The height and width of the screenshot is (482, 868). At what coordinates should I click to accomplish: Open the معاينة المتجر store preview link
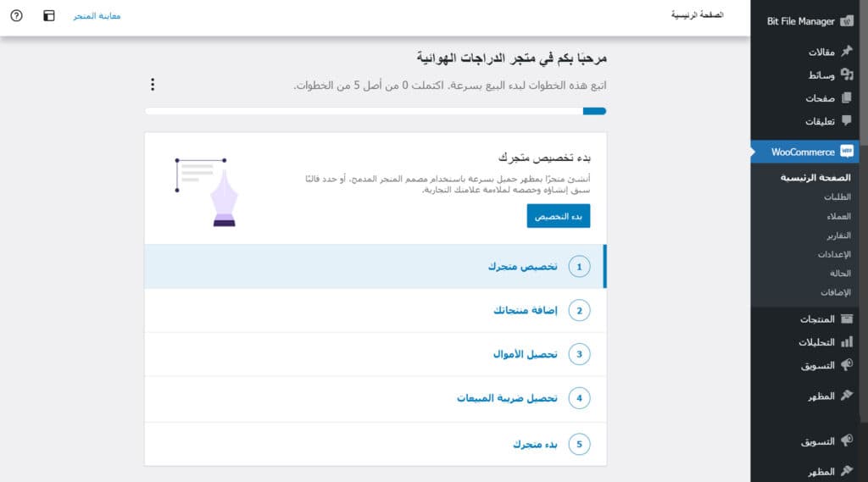(x=97, y=16)
